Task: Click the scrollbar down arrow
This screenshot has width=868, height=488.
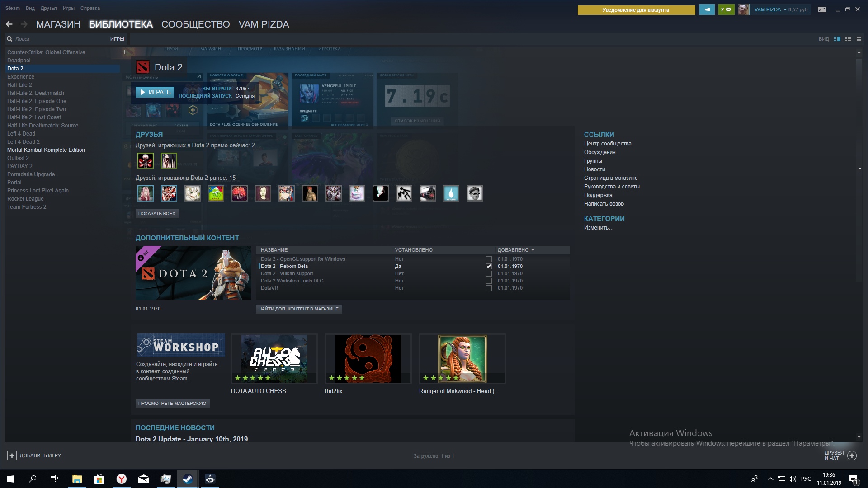Action: tap(859, 437)
